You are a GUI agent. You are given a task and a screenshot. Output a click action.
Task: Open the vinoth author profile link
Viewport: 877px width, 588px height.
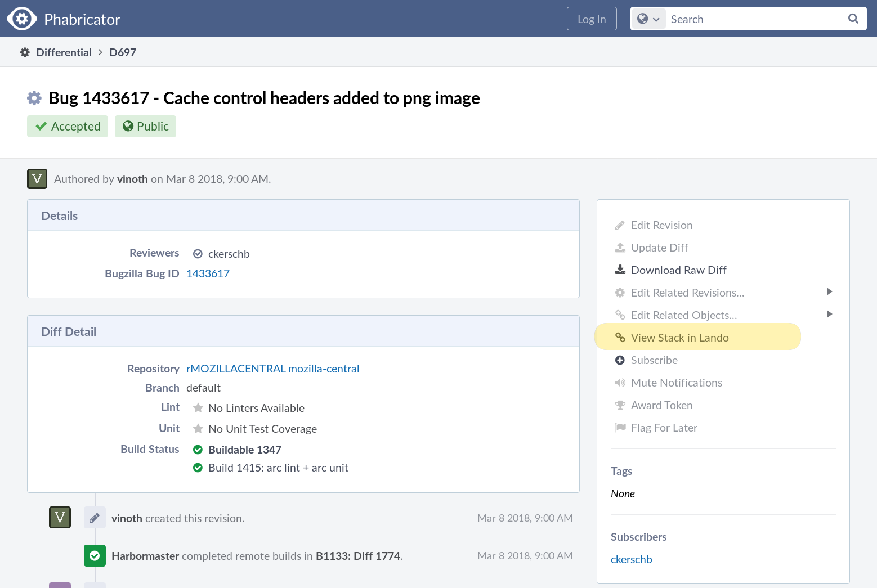click(132, 179)
